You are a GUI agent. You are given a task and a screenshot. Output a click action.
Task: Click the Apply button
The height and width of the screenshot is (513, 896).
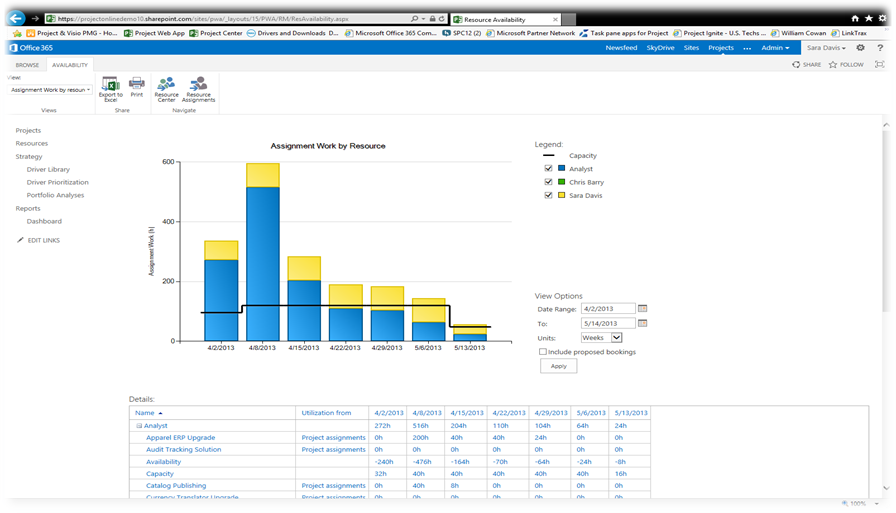[x=558, y=366]
